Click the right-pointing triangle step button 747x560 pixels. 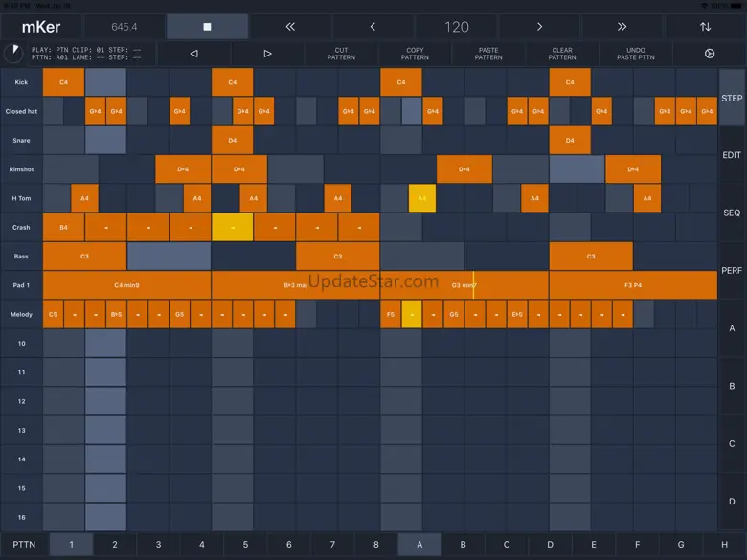pos(268,54)
